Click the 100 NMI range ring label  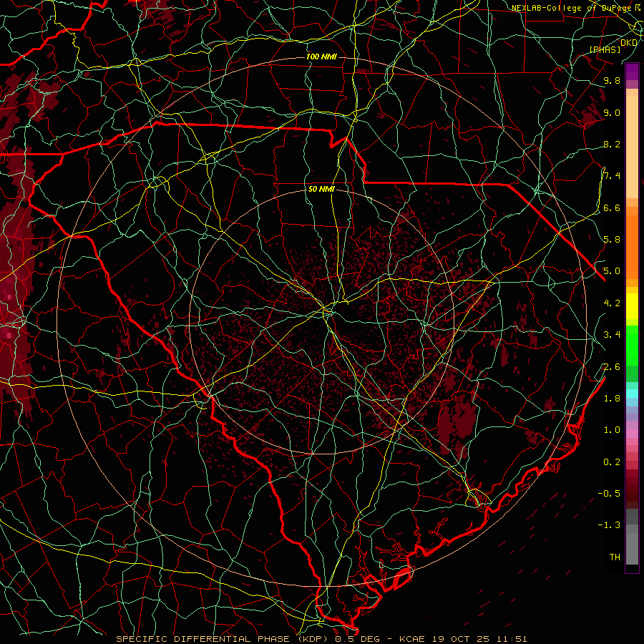321,57
